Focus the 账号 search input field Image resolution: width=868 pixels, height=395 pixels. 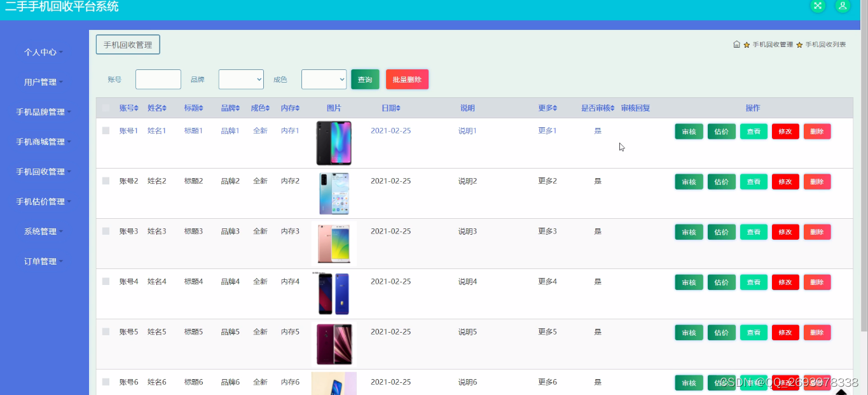tap(158, 80)
